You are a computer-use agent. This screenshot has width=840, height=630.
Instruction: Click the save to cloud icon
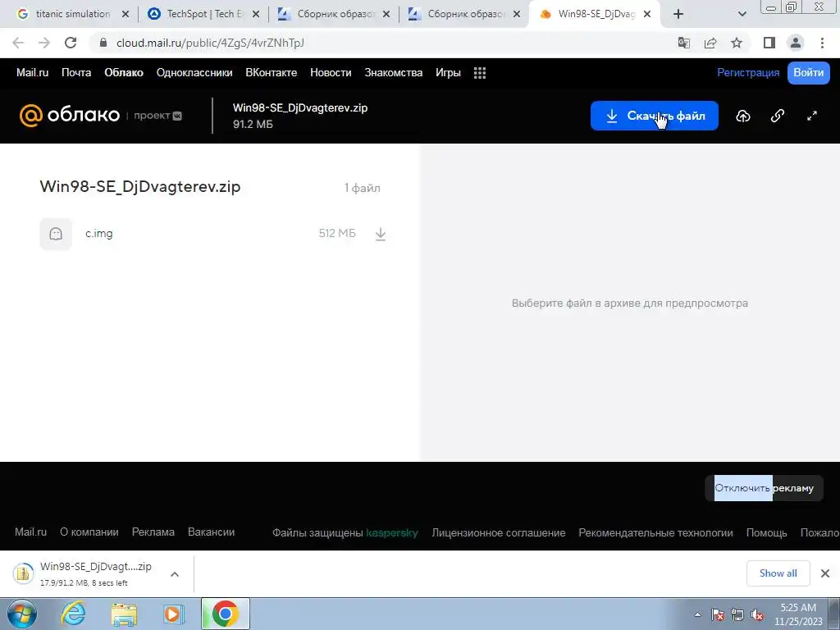pyautogui.click(x=743, y=116)
